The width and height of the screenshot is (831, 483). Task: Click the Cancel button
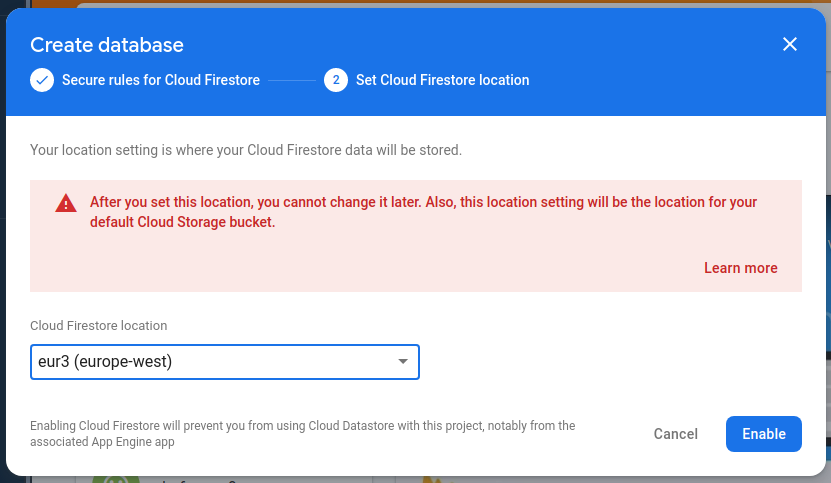pos(675,434)
